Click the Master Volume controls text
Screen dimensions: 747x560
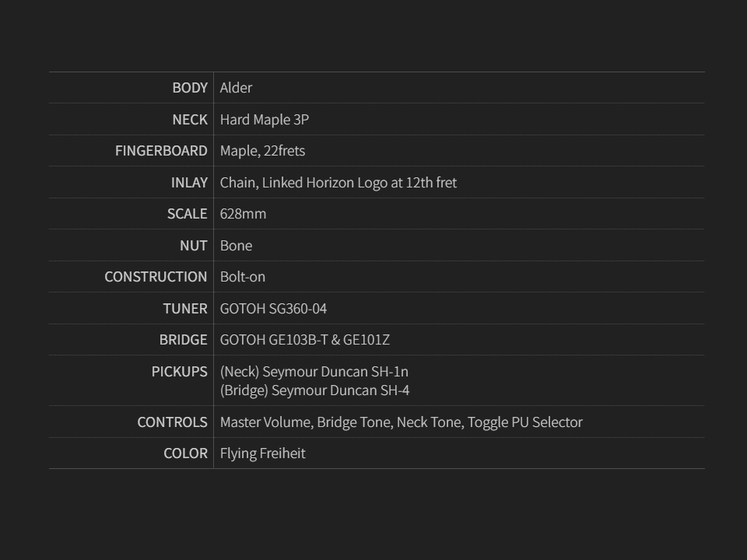coord(267,422)
